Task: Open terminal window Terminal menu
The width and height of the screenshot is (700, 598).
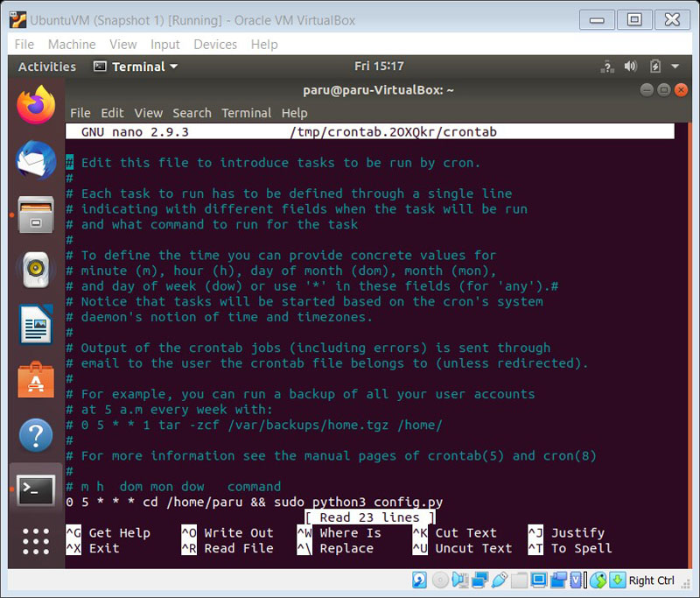Action: coord(247,113)
